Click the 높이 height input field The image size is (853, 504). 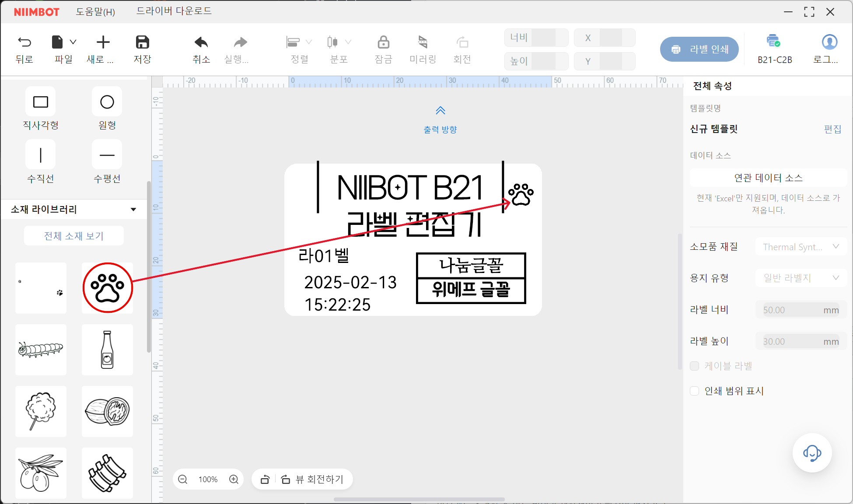click(536, 61)
